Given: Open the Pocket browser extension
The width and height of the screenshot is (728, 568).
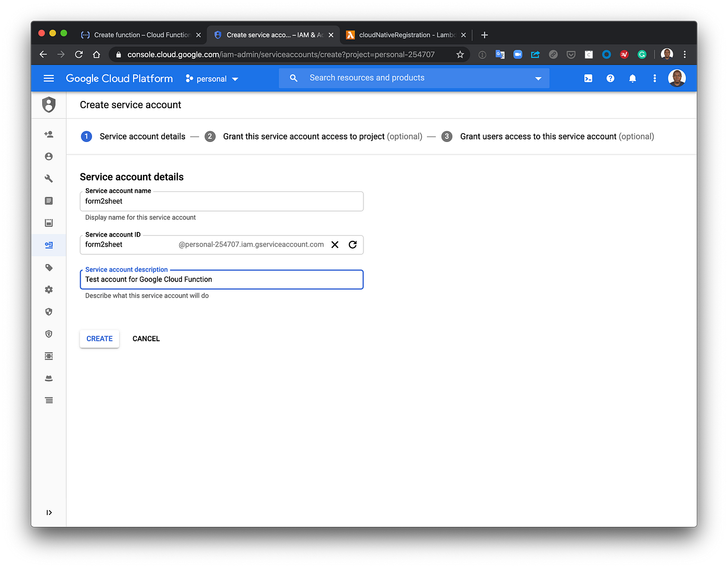Looking at the screenshot, I should coord(570,54).
